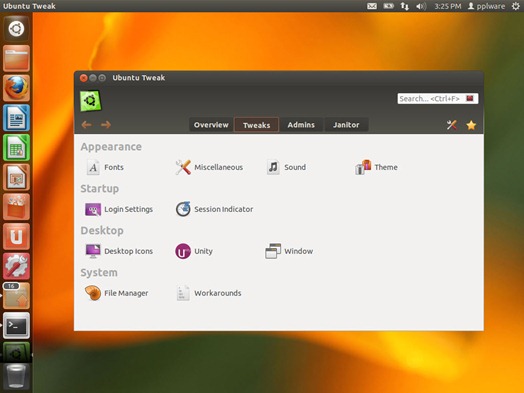Focus the Search field
The image size is (524, 393).
coord(438,99)
